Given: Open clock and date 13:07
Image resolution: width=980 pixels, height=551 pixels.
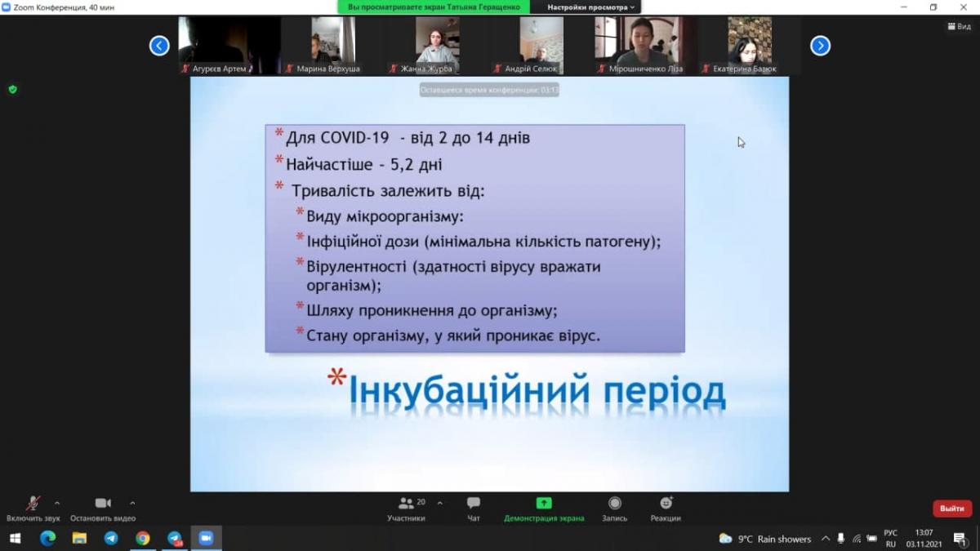Looking at the screenshot, I should pyautogui.click(x=924, y=539).
